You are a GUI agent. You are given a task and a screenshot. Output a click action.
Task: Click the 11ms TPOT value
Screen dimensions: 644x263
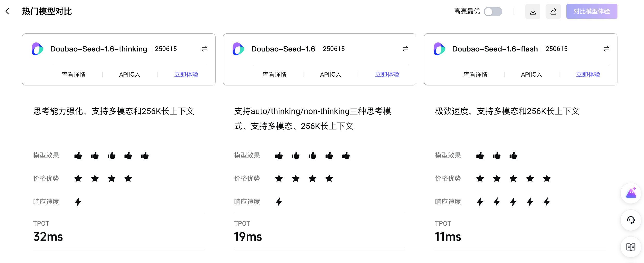(448, 236)
